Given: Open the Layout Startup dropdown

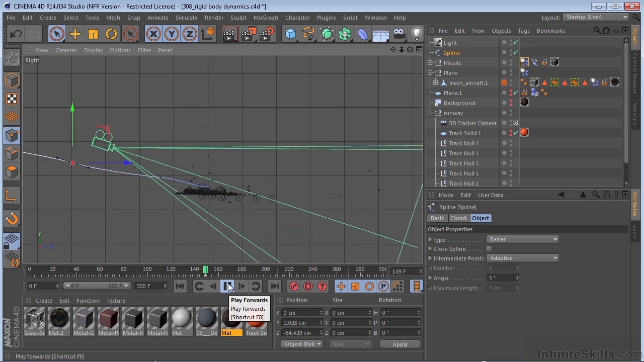Looking at the screenshot, I should pyautogui.click(x=597, y=17).
